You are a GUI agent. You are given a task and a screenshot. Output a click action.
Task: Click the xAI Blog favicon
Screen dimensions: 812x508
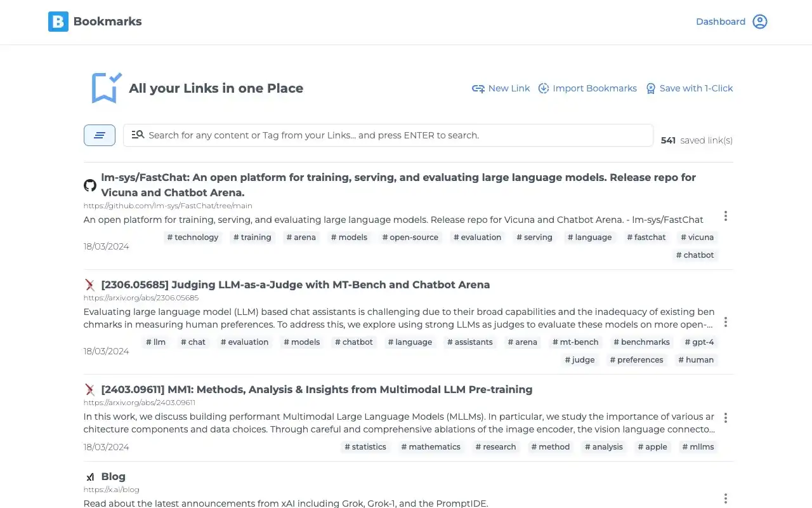point(90,477)
